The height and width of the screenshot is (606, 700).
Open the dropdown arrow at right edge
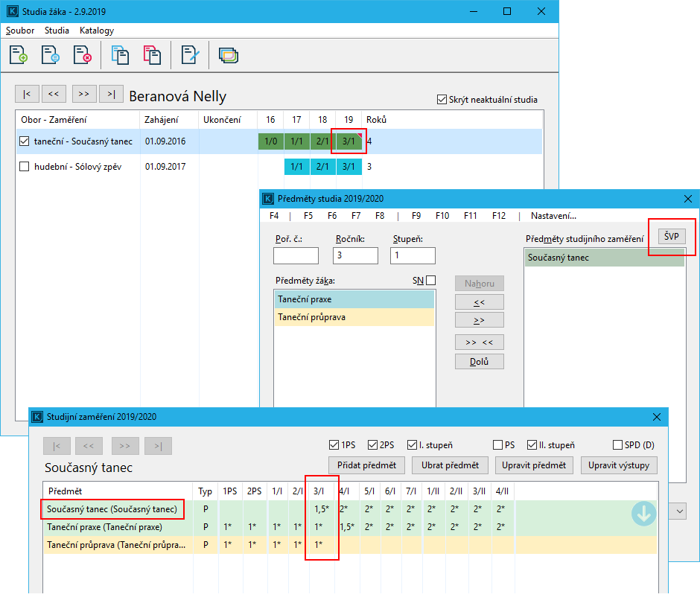click(679, 511)
